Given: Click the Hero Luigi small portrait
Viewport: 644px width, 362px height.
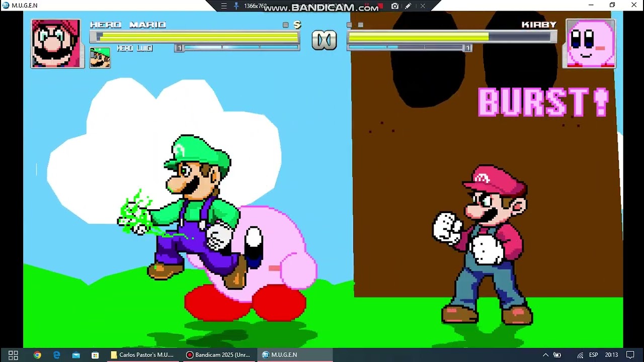Looking at the screenshot, I should [x=100, y=58].
